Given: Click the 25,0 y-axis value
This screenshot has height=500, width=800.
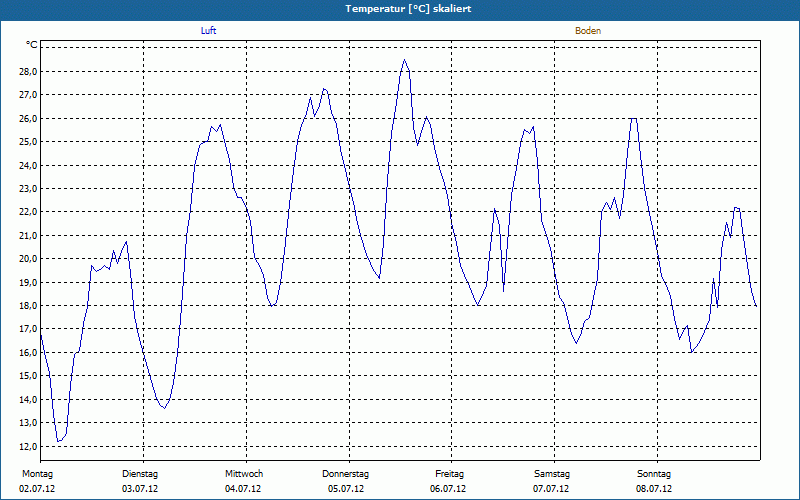Looking at the screenshot, I should point(28,141).
